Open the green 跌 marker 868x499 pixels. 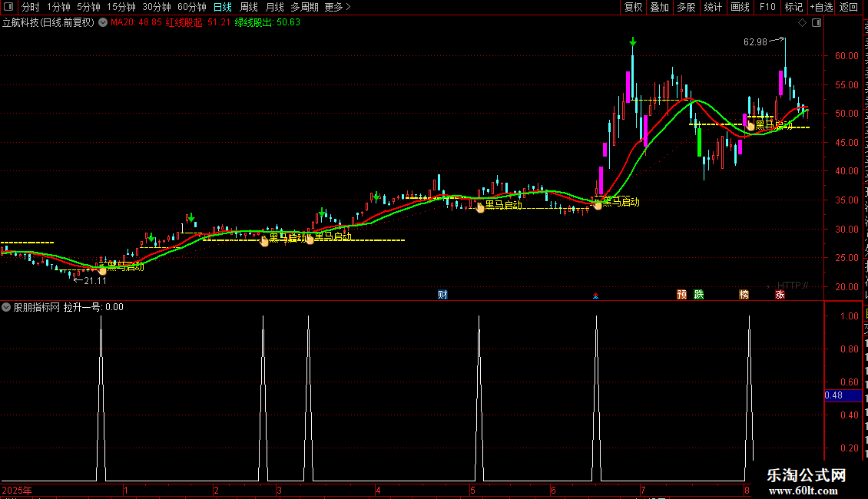[699, 294]
